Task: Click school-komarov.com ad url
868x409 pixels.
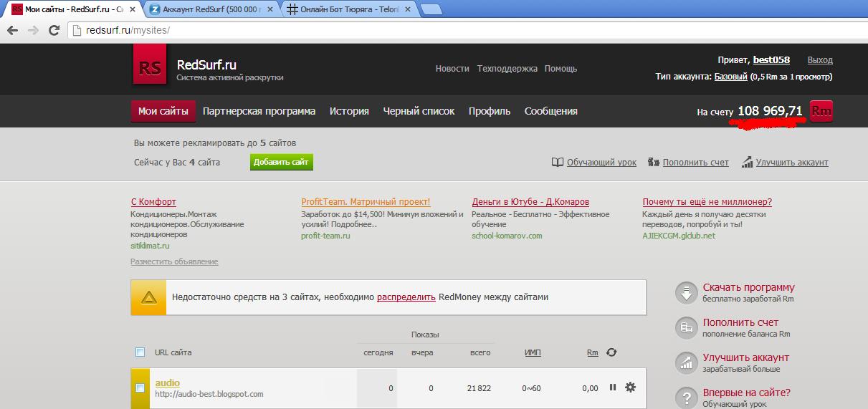Action: (x=507, y=236)
